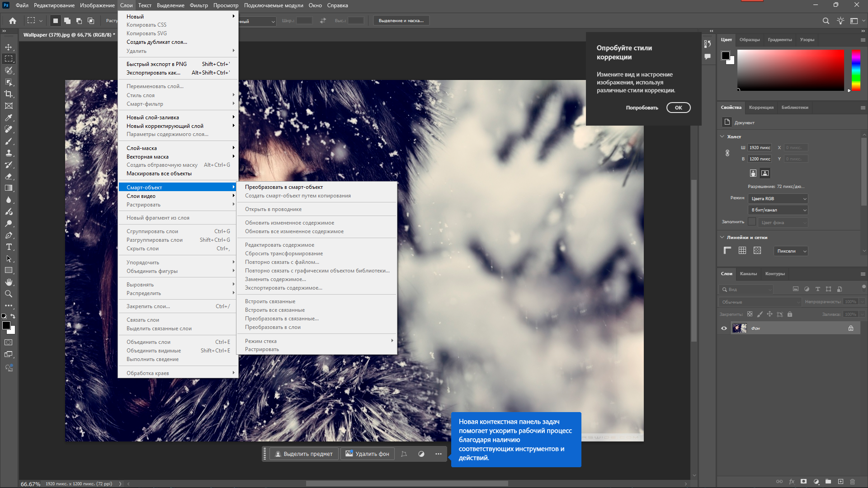
Task: Select the Eraser tool
Action: (x=9, y=176)
